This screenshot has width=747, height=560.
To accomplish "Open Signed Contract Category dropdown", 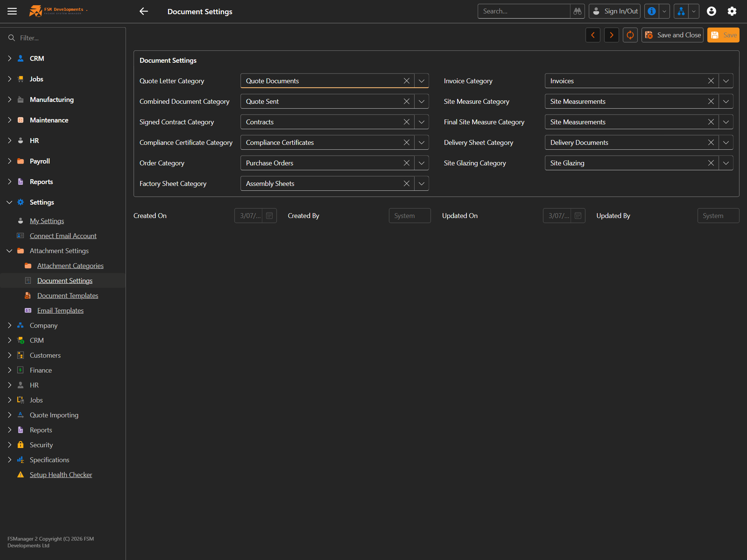I will pyautogui.click(x=422, y=122).
